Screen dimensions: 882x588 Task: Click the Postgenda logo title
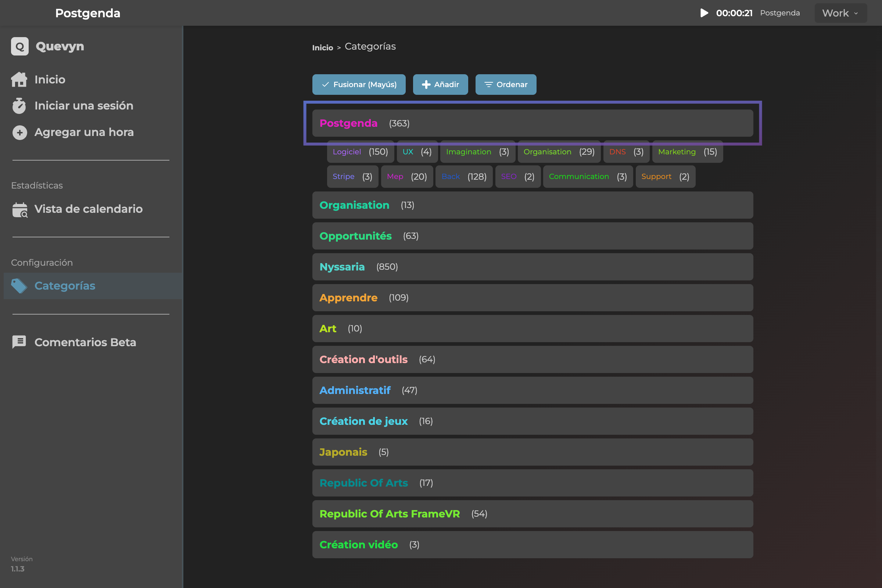tap(88, 13)
